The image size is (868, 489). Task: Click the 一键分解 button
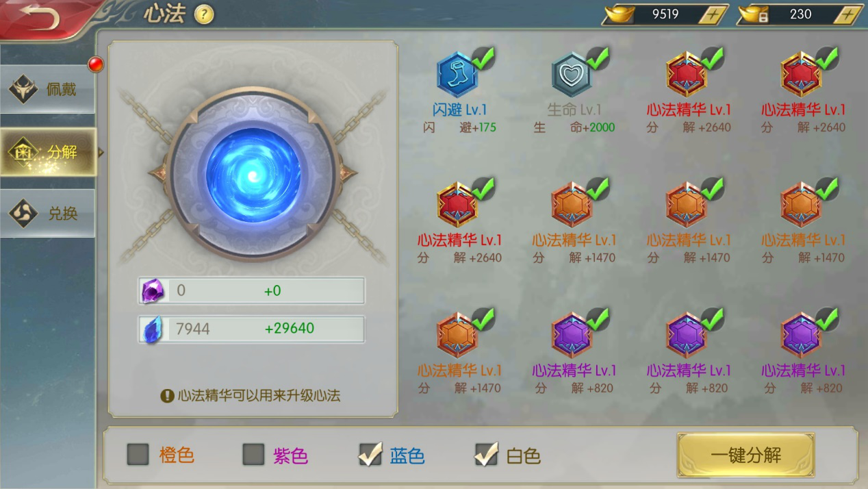pos(745,455)
